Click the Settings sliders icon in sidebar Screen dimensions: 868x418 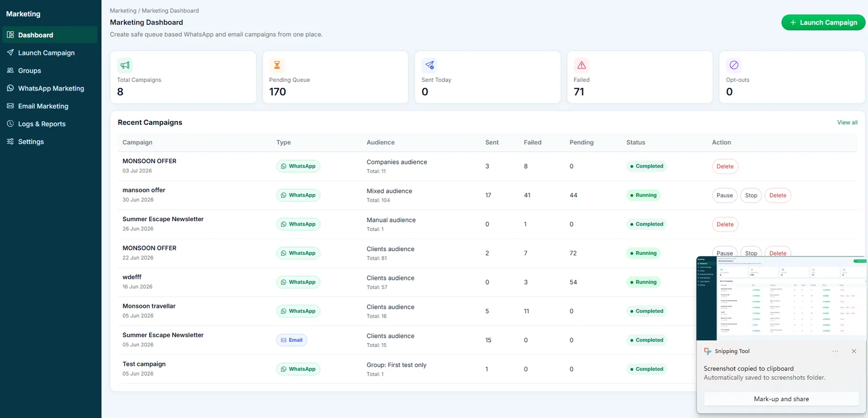[x=10, y=142]
